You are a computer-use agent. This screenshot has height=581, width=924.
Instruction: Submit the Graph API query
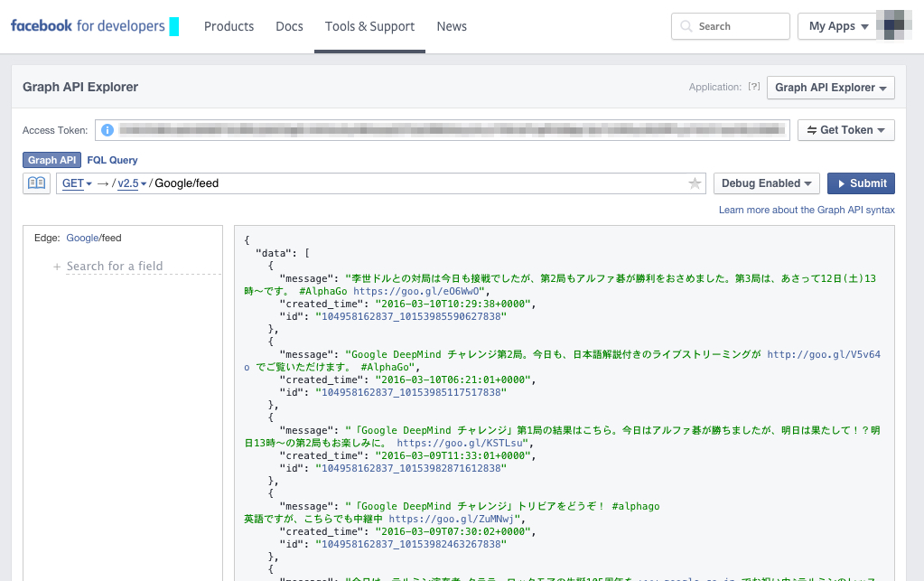[x=861, y=183]
